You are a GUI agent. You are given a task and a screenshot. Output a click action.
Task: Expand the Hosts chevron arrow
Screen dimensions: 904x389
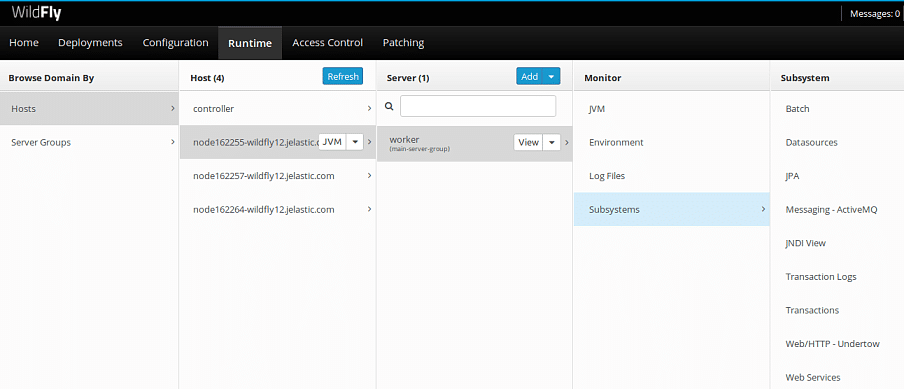pyautogui.click(x=172, y=108)
